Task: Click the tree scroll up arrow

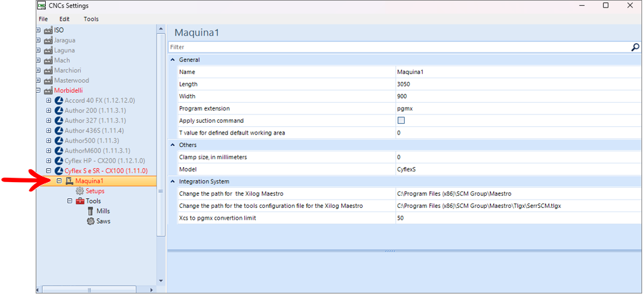Action: [161, 29]
